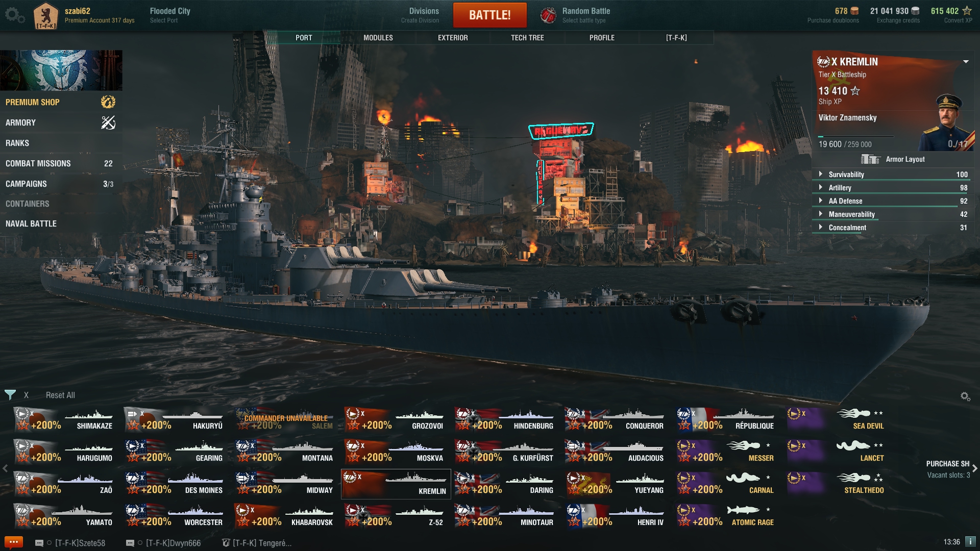
Task: Click the BATTLE! button
Action: (489, 15)
